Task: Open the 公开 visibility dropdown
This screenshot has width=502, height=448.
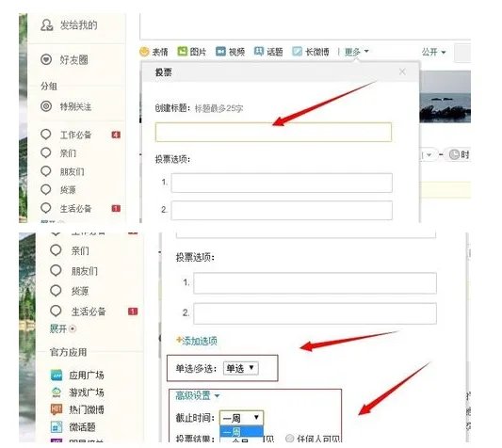Action: pyautogui.click(x=433, y=52)
